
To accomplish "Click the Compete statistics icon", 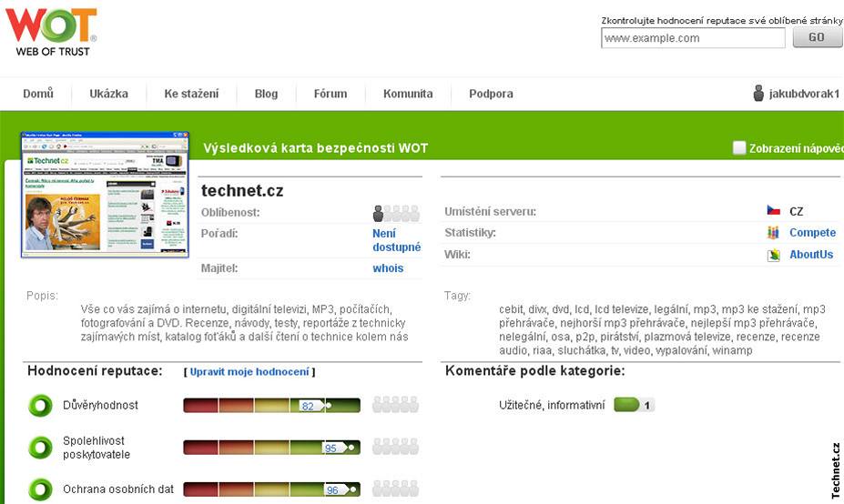I will pos(773,233).
